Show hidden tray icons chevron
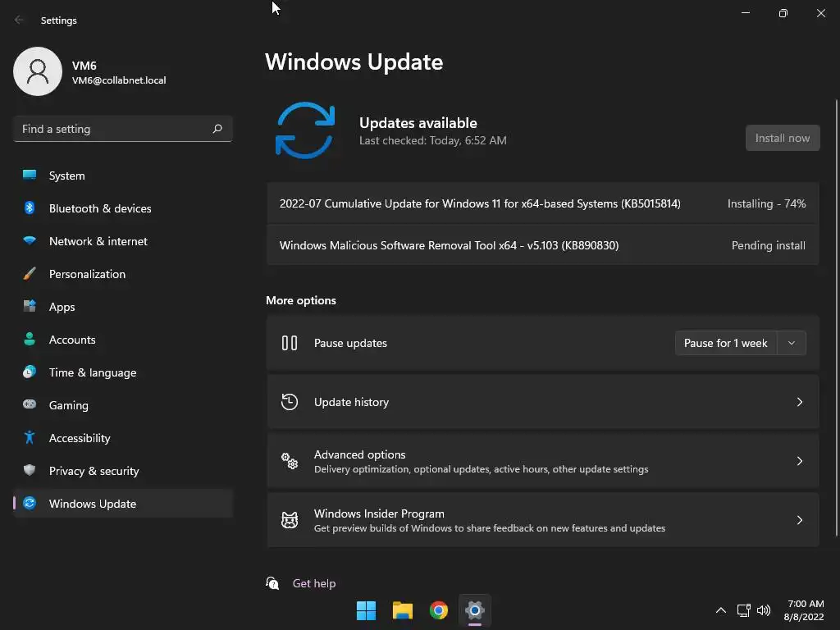The height and width of the screenshot is (630, 840). click(x=721, y=610)
